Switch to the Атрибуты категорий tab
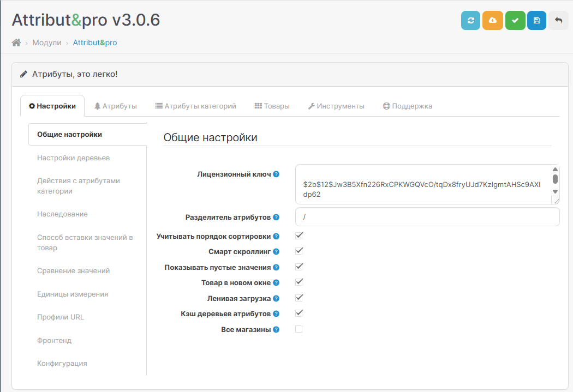 click(x=195, y=106)
